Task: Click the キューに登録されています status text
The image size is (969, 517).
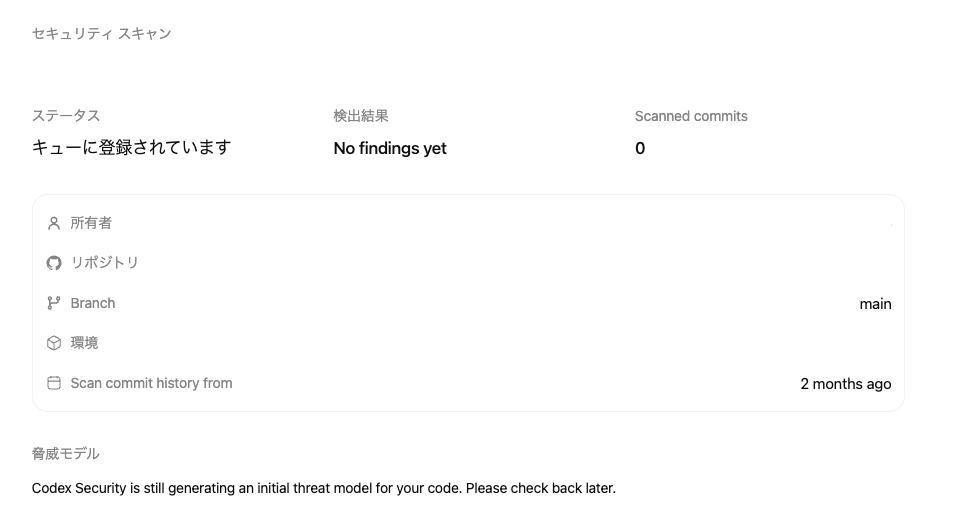Action: coord(131,148)
